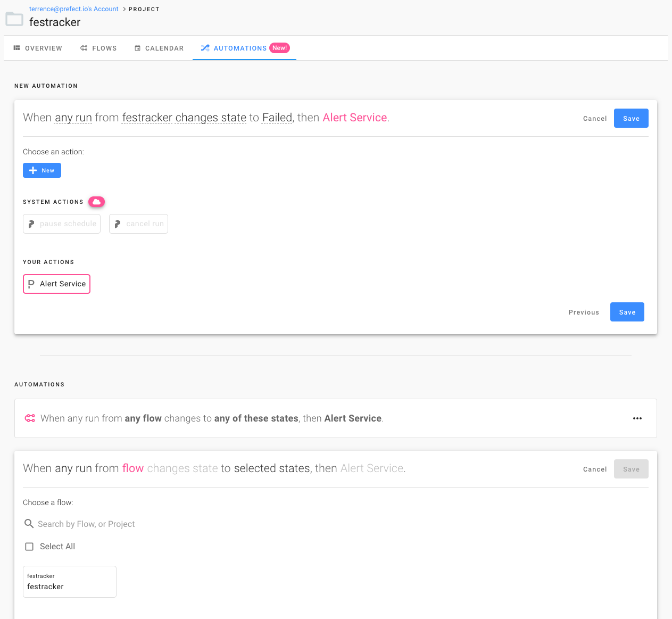Click the Overview bar-chart icon
This screenshot has width=672, height=619.
(x=18, y=48)
